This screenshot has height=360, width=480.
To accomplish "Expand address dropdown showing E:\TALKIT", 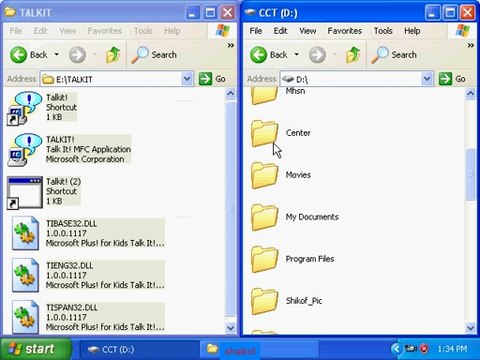I will [x=187, y=79].
